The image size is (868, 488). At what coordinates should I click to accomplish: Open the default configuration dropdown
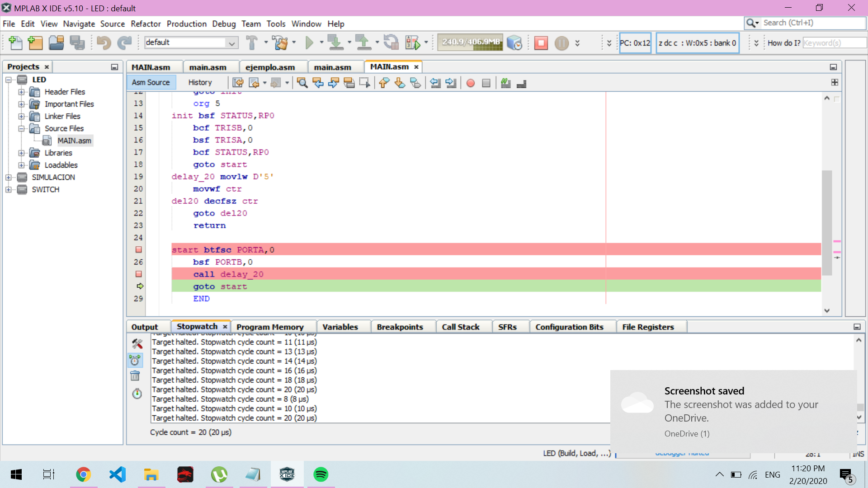pos(231,43)
